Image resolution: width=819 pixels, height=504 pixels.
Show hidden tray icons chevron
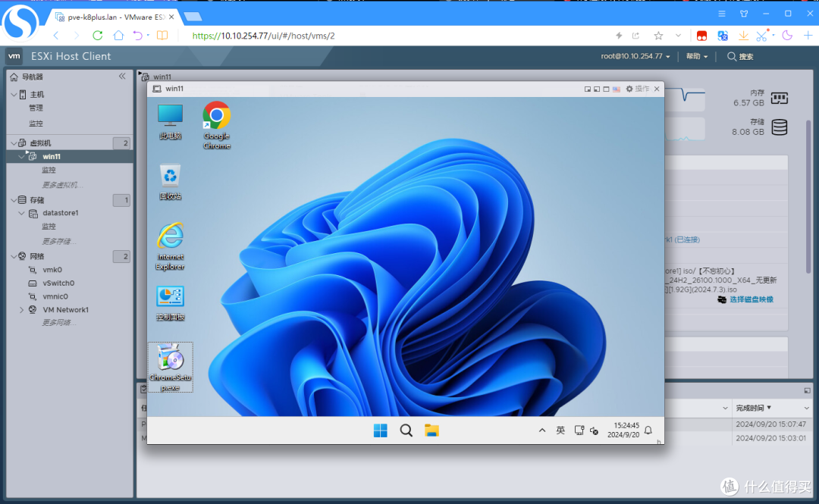(x=542, y=430)
